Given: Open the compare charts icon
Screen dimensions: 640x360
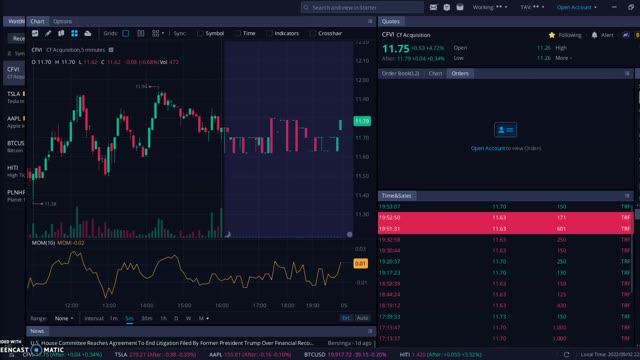Looking at the screenshot, I should (x=61, y=33).
